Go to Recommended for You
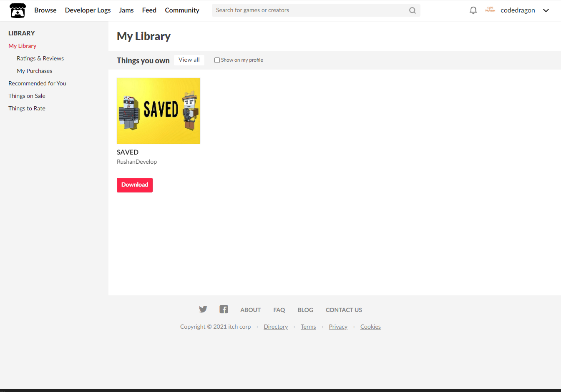This screenshot has width=561, height=392. pos(38,83)
